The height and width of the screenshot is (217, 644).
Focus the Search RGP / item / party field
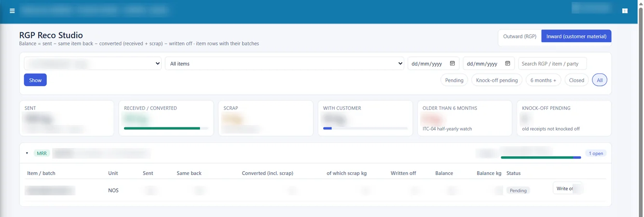(x=552, y=64)
